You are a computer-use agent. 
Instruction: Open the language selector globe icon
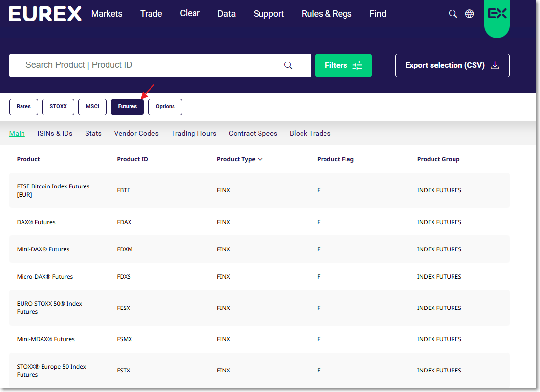[470, 14]
